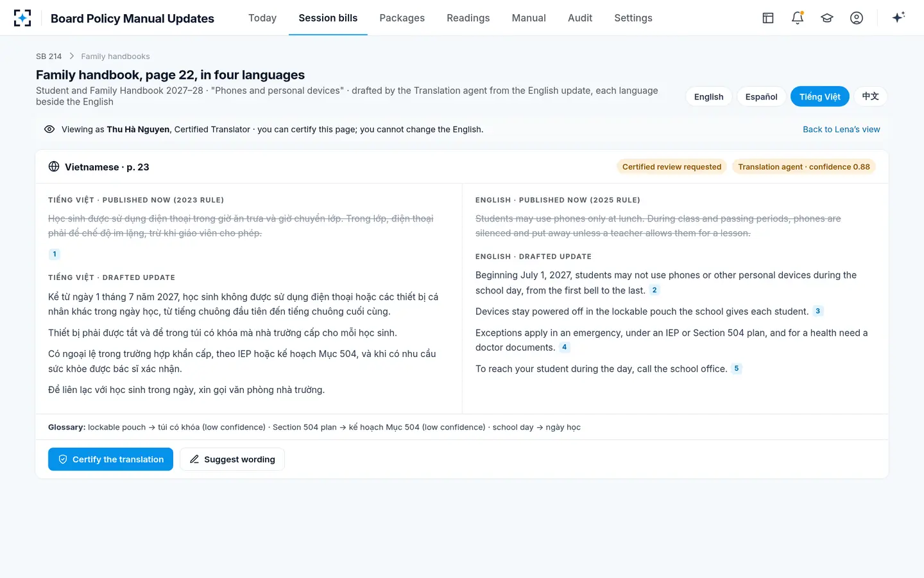The height and width of the screenshot is (578, 924).
Task: Click the Certified review requested badge
Action: (672, 167)
